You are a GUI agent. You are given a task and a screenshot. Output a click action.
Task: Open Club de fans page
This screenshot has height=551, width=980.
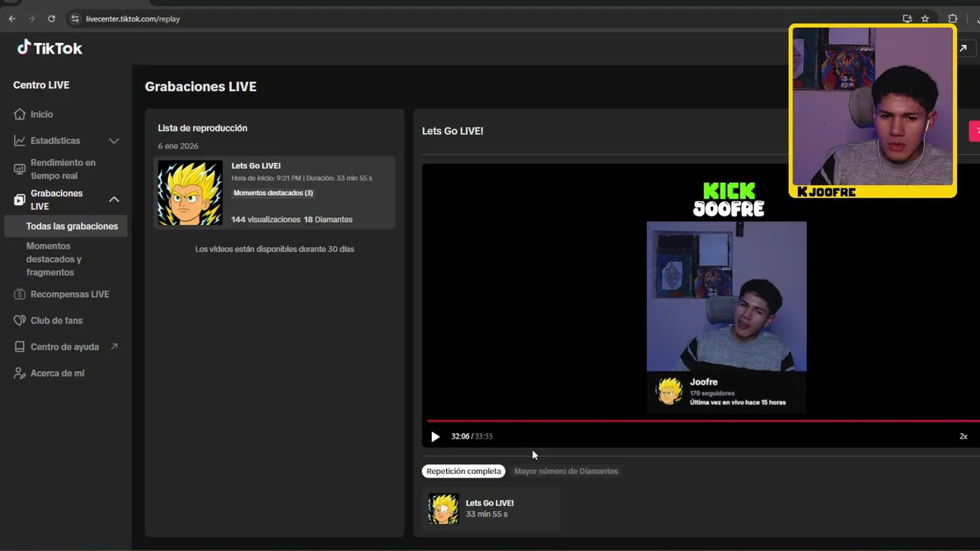coord(57,321)
